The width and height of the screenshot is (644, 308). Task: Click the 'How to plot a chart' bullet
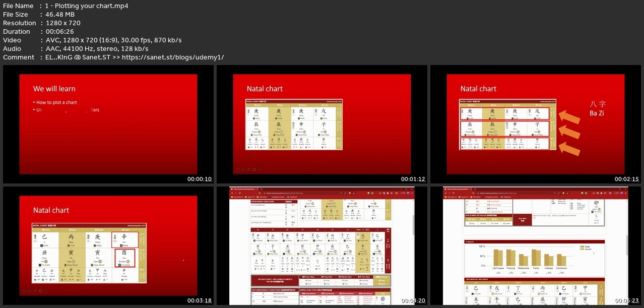(56, 102)
